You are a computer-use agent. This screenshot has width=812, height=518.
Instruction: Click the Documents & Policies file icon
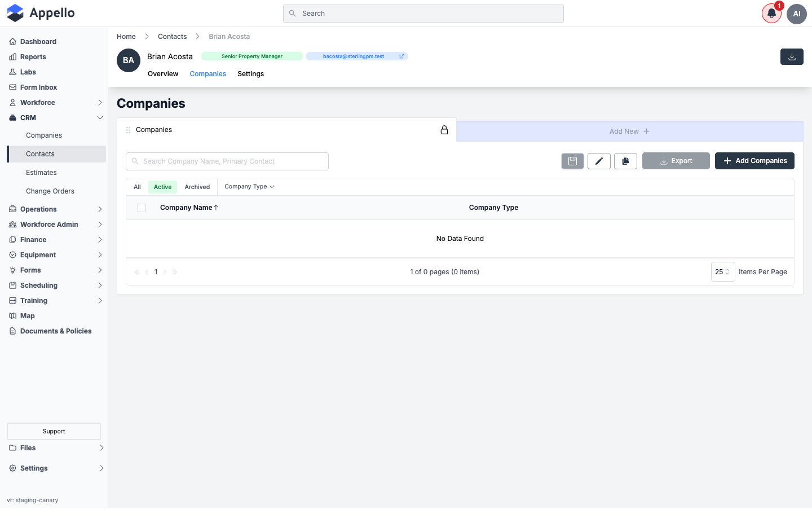click(x=12, y=331)
